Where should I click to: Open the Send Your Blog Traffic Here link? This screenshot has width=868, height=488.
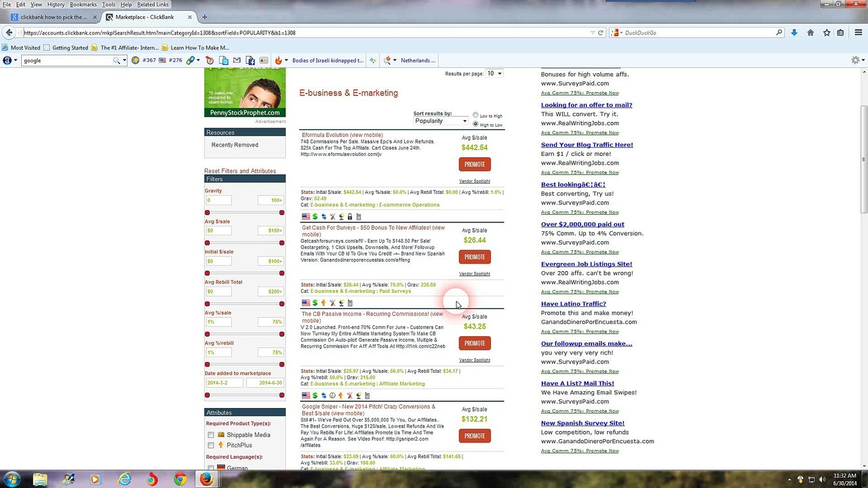pyautogui.click(x=587, y=145)
